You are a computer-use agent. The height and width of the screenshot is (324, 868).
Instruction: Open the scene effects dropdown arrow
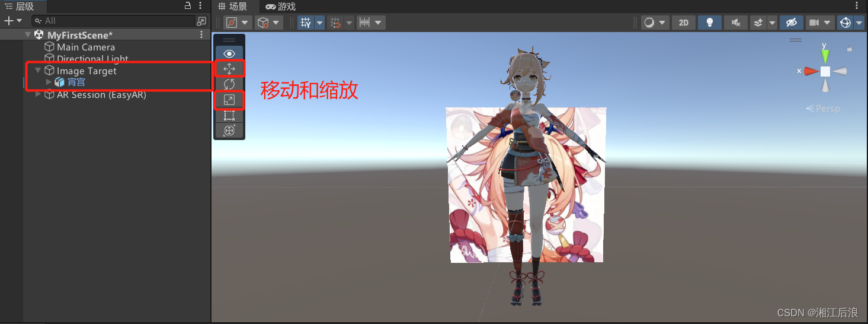pos(772,23)
